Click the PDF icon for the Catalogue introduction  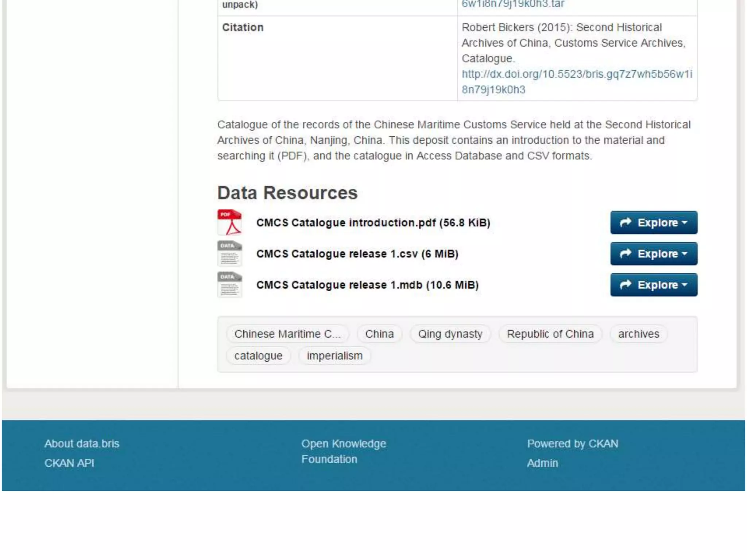(229, 222)
